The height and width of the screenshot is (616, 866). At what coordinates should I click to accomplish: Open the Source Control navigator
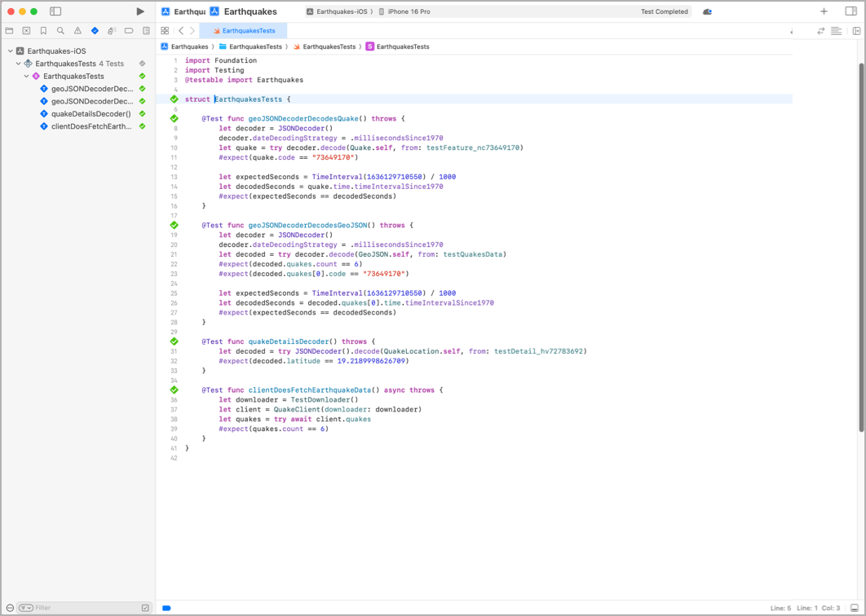[x=26, y=31]
